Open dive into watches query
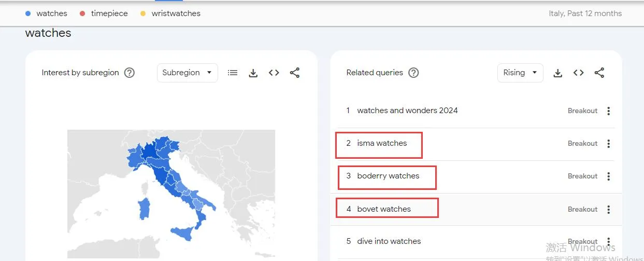Screen dimensions: 644x261 point(389,241)
